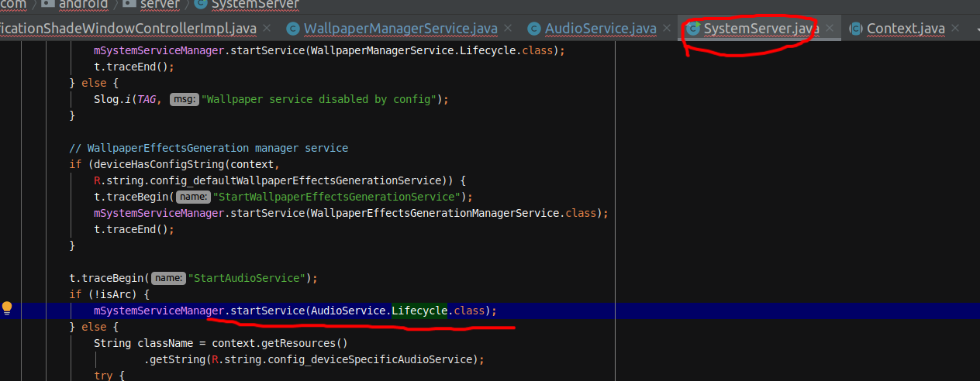
Task: Select the SystemServer.java editor tab
Action: (761, 29)
